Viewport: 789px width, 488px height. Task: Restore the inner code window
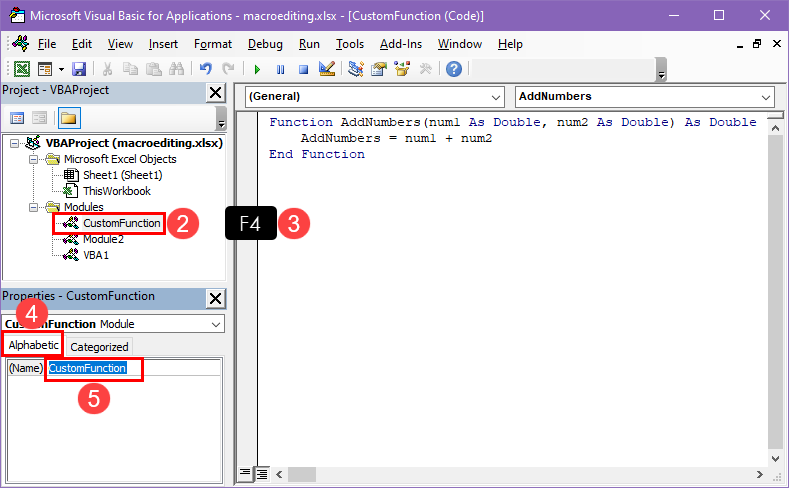757,44
